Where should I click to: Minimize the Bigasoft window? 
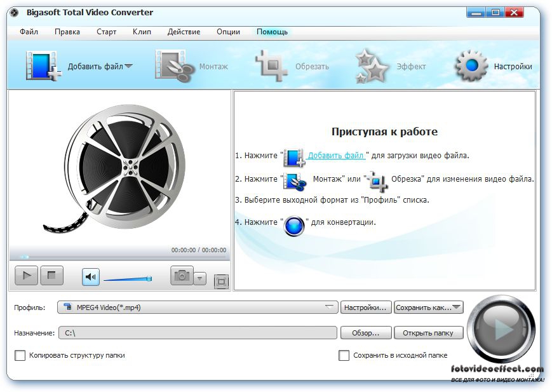476,13
